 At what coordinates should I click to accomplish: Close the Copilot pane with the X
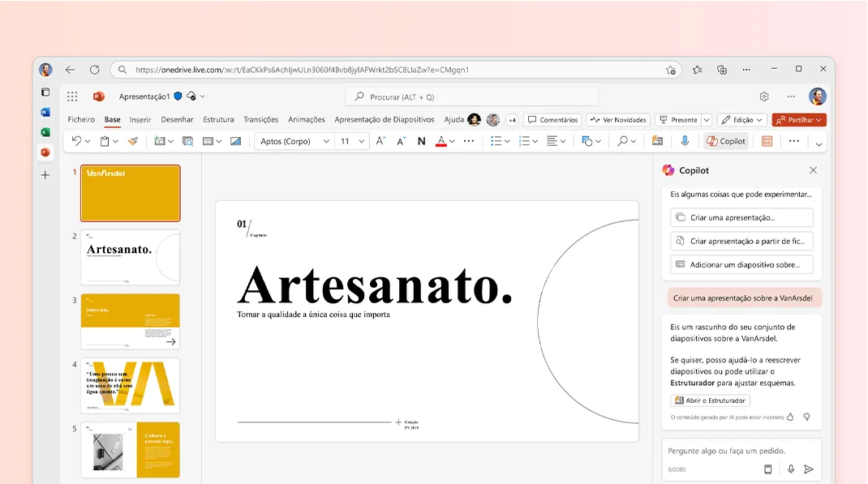[813, 170]
